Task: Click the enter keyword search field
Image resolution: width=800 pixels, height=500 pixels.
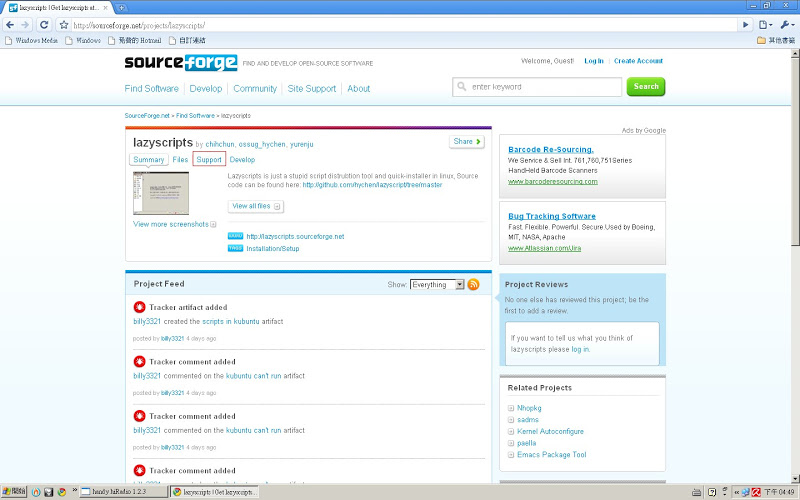Action: [x=537, y=87]
